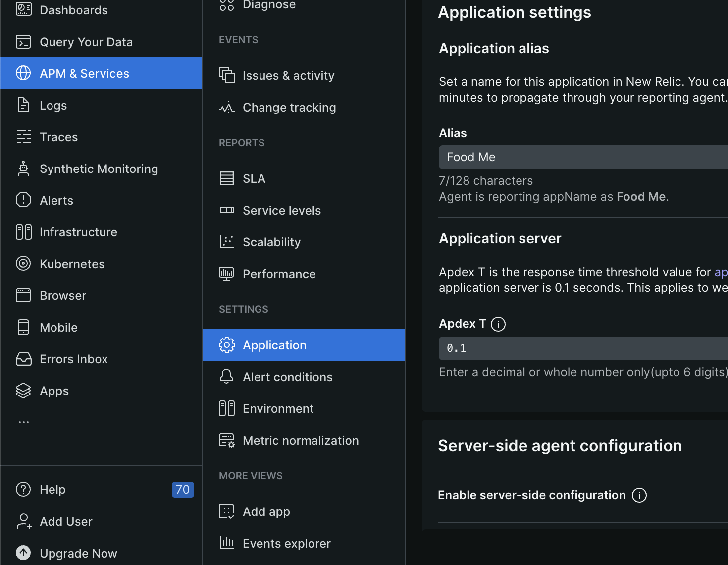The height and width of the screenshot is (565, 728).
Task: Click the Events explorer bar chart icon
Action: coord(227,543)
